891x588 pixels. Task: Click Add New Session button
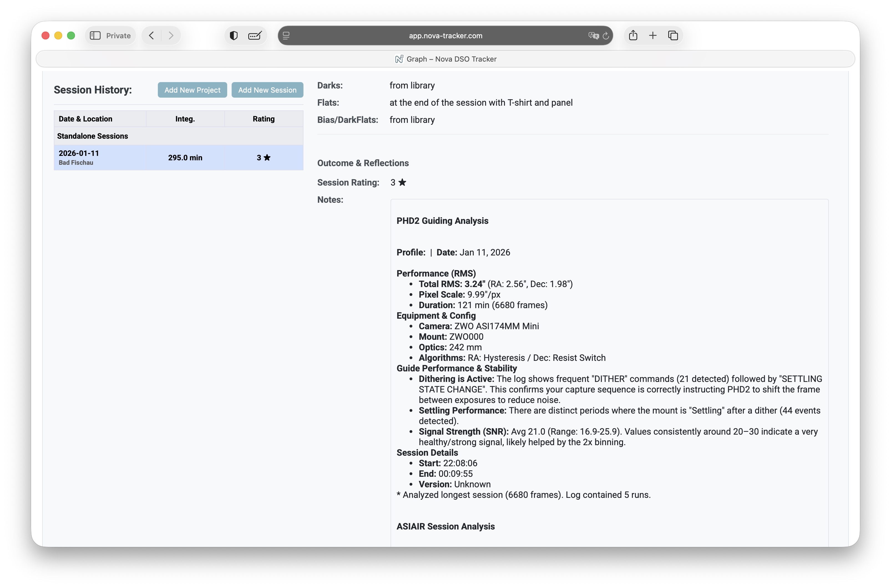tap(267, 90)
